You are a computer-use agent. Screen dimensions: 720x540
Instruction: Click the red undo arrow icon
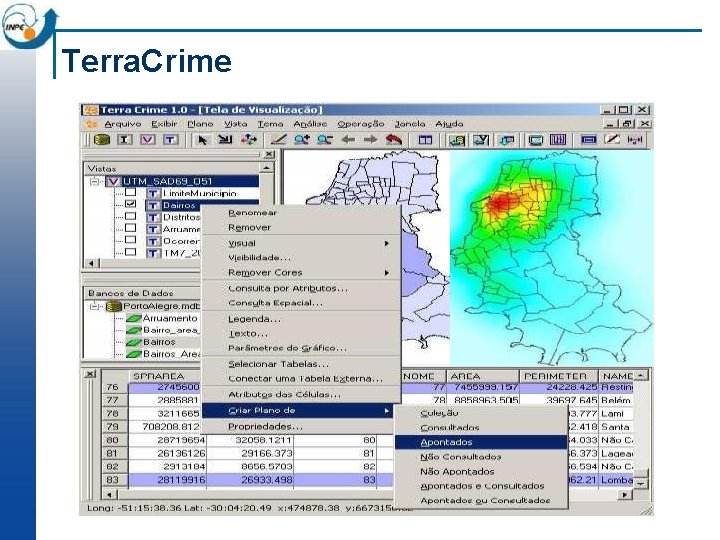[394, 140]
